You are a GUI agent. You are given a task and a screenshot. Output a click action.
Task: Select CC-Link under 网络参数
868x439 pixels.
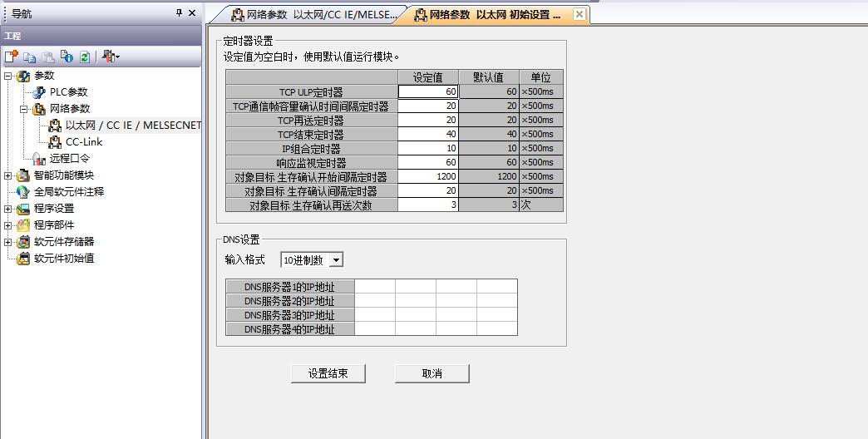(x=84, y=142)
